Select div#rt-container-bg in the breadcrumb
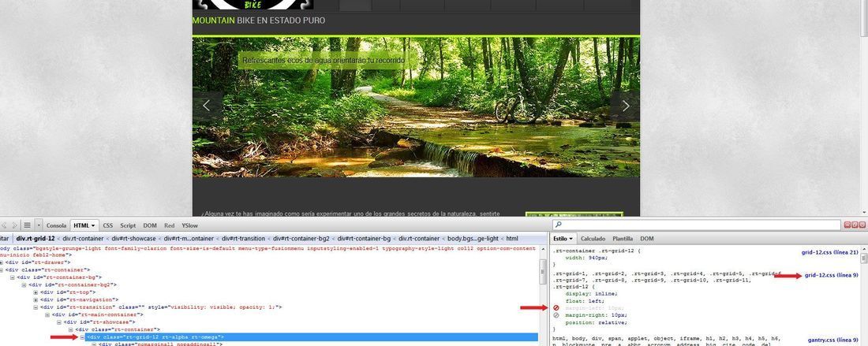 tap(365, 239)
